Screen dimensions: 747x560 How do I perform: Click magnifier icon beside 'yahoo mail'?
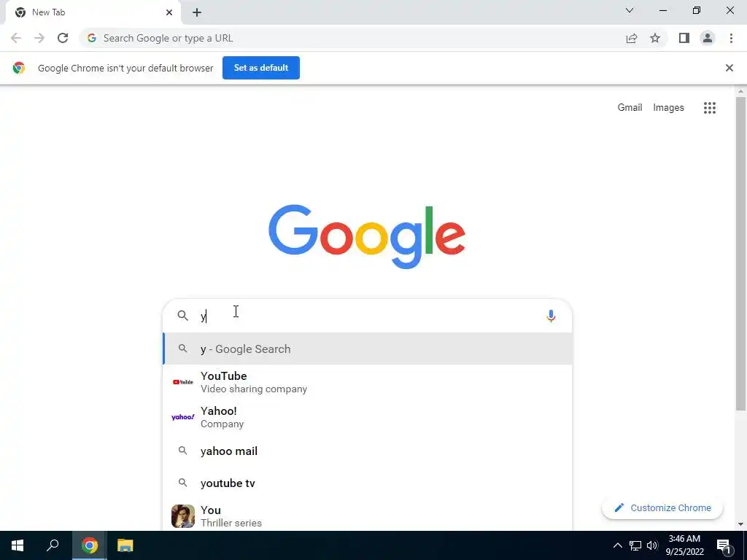(x=183, y=451)
